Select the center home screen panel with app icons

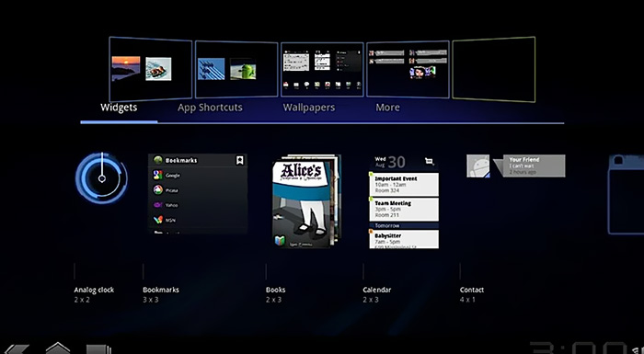[322, 69]
